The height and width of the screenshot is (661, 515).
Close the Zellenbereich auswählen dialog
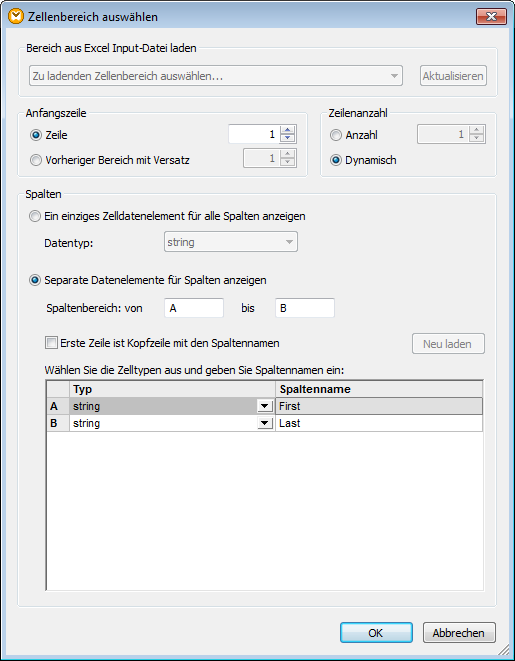(x=491, y=17)
